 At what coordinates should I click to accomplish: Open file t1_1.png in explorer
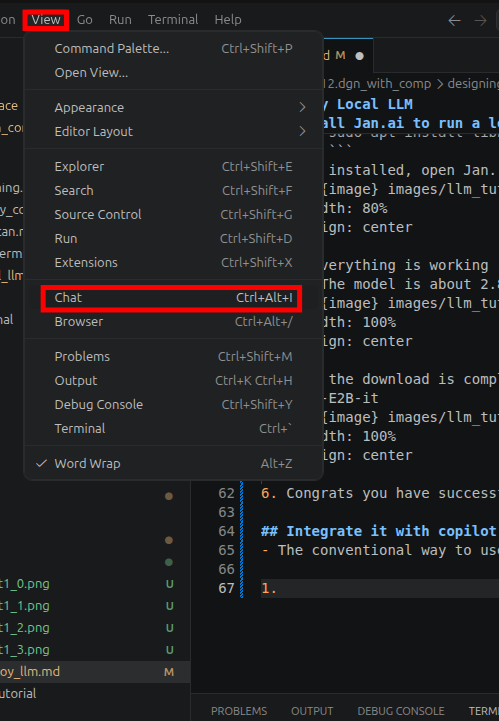(25, 606)
